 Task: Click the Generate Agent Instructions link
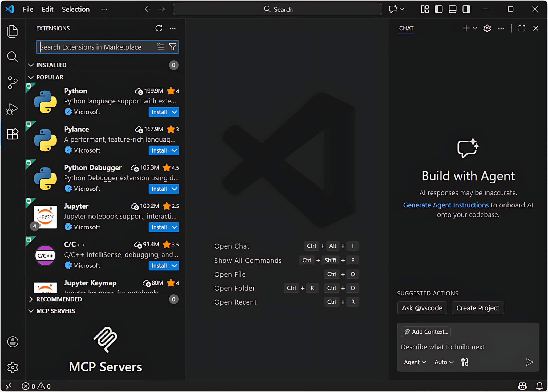446,205
